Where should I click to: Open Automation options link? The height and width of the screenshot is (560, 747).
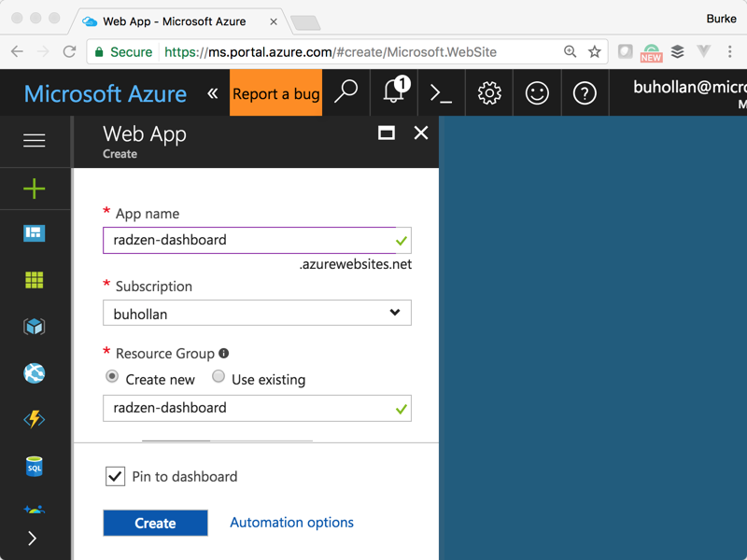291,523
